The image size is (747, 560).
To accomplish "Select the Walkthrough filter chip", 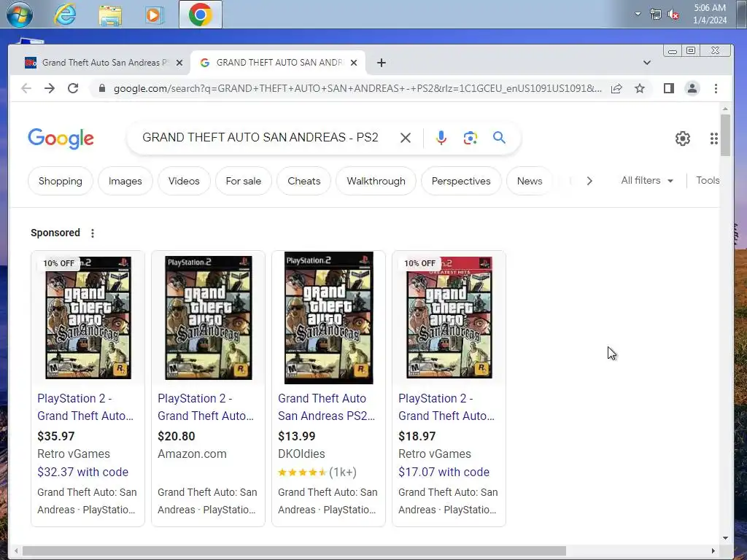I will coord(376,181).
